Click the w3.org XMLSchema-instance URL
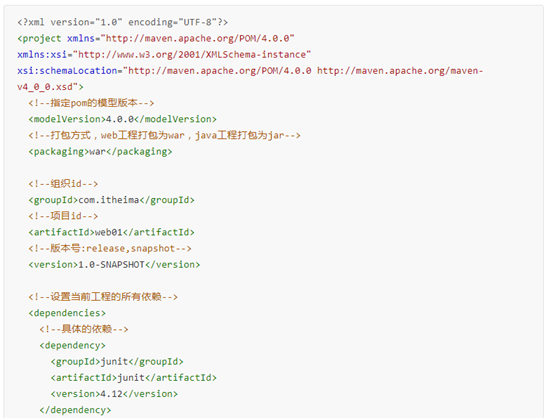The height and width of the screenshot is (418, 553). click(192, 55)
